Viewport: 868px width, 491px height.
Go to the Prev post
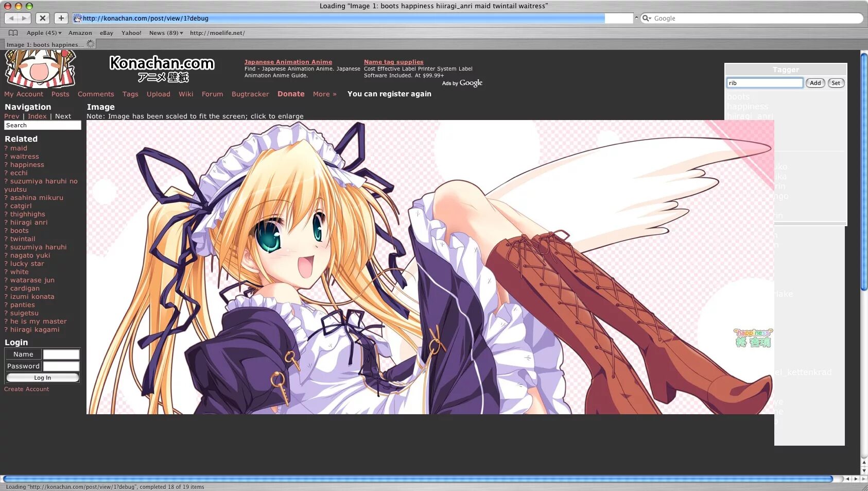[12, 116]
